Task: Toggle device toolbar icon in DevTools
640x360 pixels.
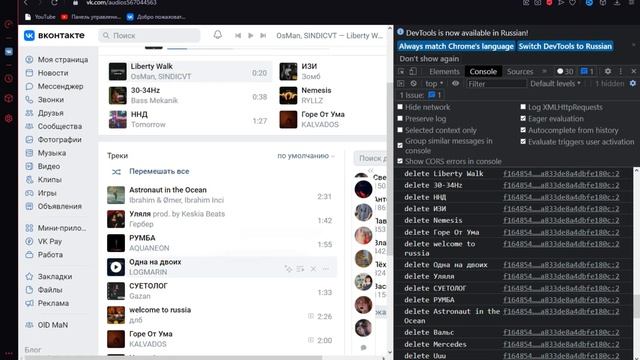Action: pos(413,72)
